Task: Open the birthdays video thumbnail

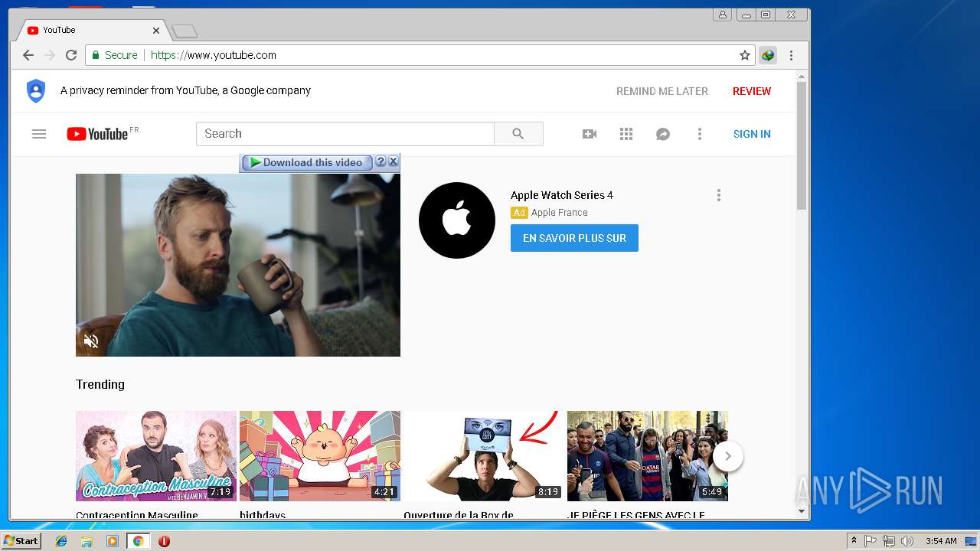Action: pyautogui.click(x=320, y=456)
